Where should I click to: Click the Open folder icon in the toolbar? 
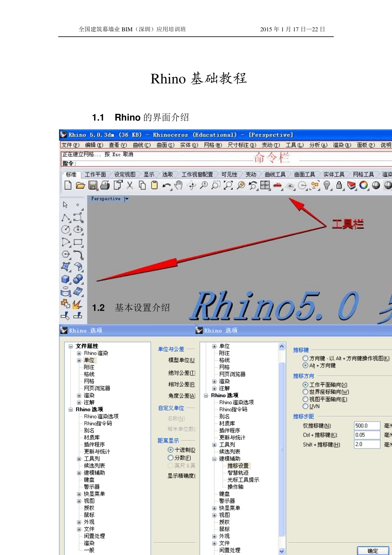(80, 186)
